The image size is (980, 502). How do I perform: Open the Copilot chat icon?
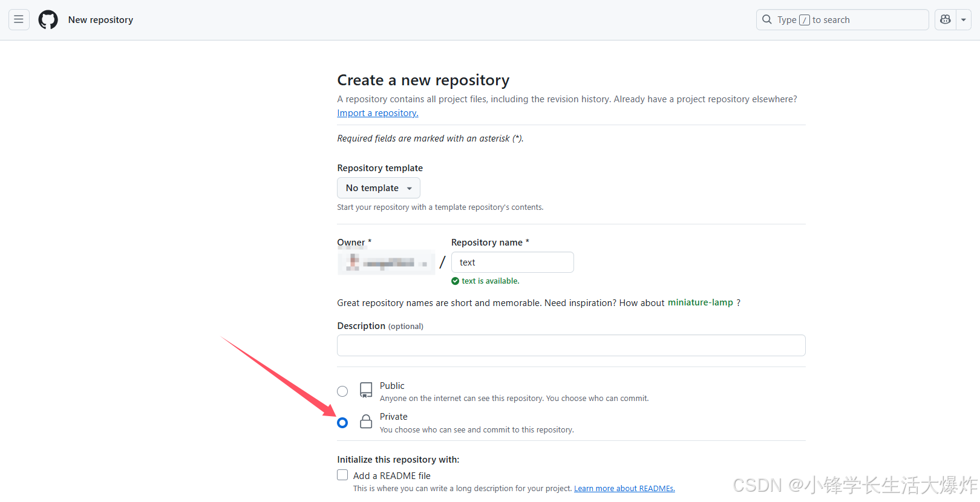[946, 19]
